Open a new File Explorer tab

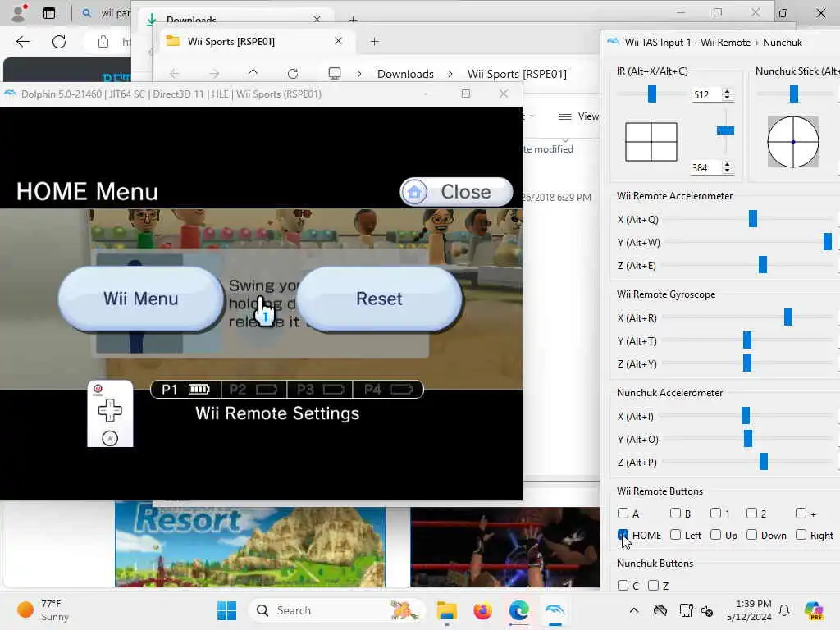pos(374,41)
